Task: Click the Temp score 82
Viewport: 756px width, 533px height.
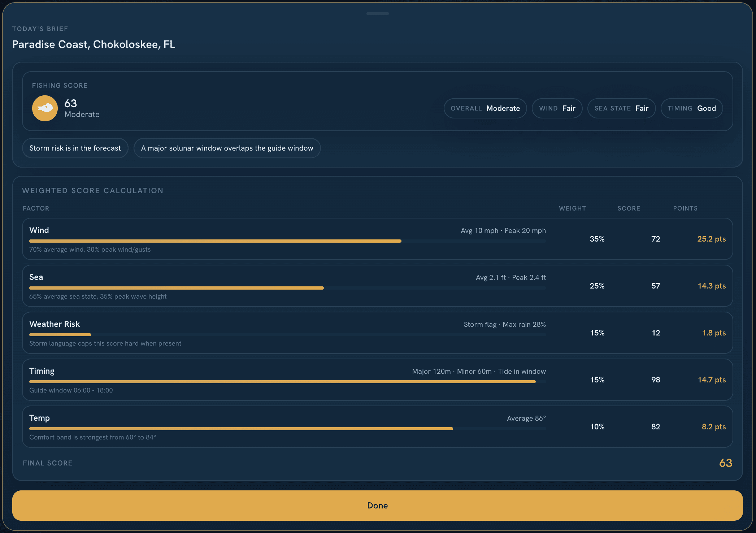Action: 656,426
